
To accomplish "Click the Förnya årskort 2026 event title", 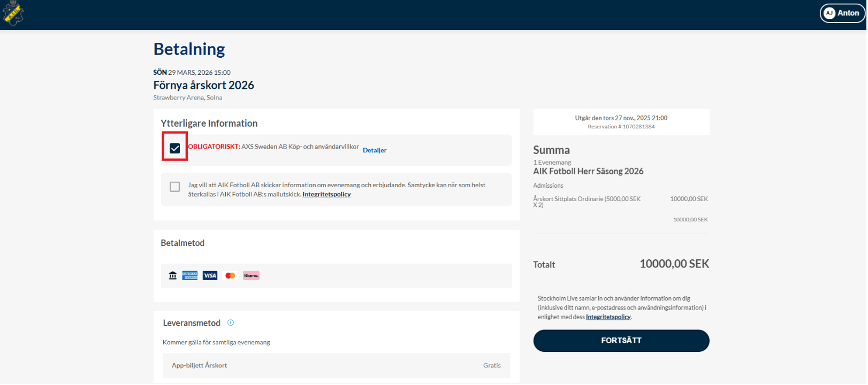I will click(203, 86).
